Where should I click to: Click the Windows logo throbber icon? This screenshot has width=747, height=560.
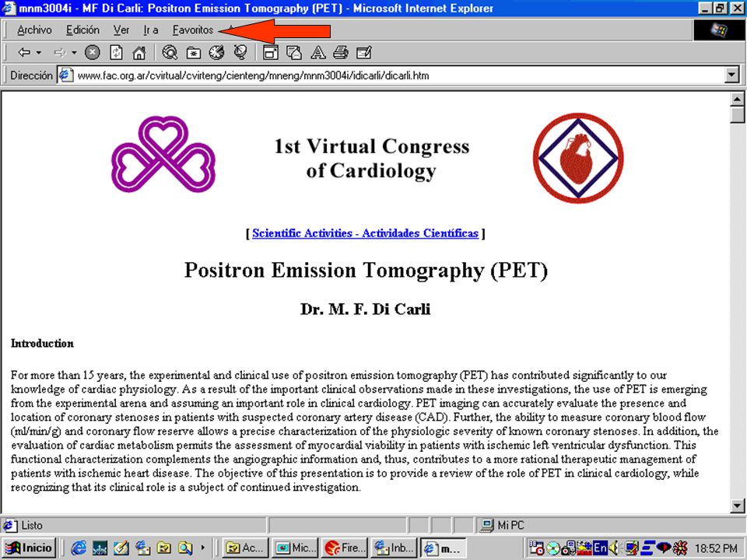pyautogui.click(x=718, y=30)
